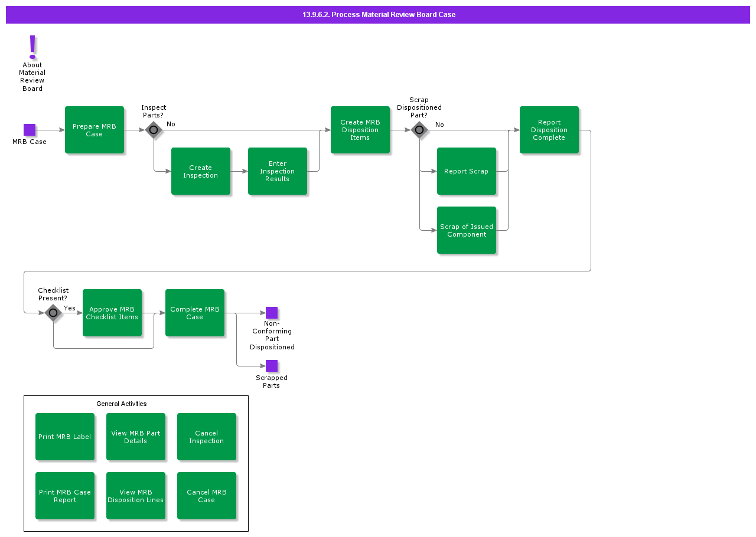Image resolution: width=756 pixels, height=537 pixels.
Task: Select the Inspect Parts decision gateway
Action: [154, 130]
